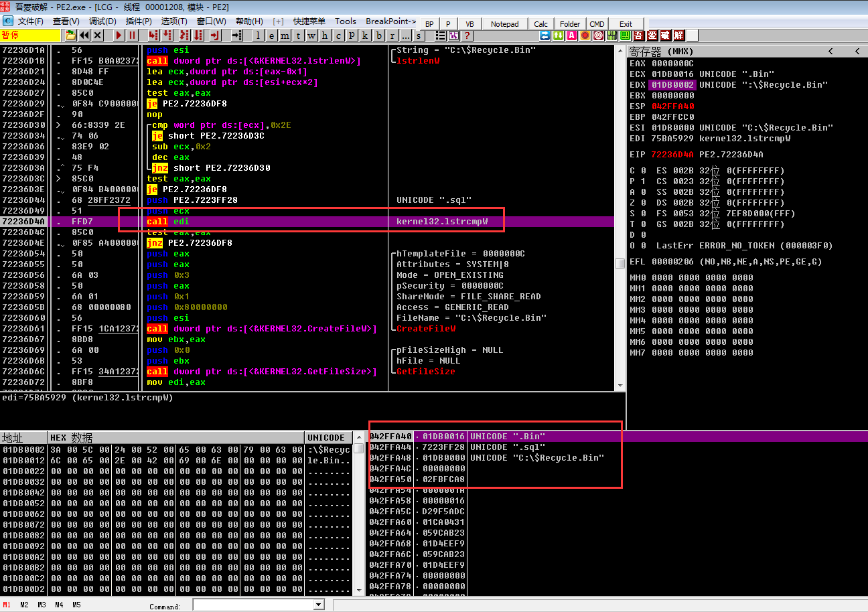Image resolution: width=868 pixels, height=612 pixels.
Task: Open the Handles window with the 'h' button
Action: coord(325,35)
